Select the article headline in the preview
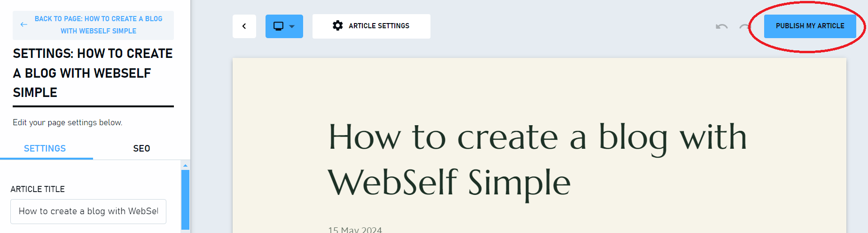The width and height of the screenshot is (868, 233). [537, 159]
